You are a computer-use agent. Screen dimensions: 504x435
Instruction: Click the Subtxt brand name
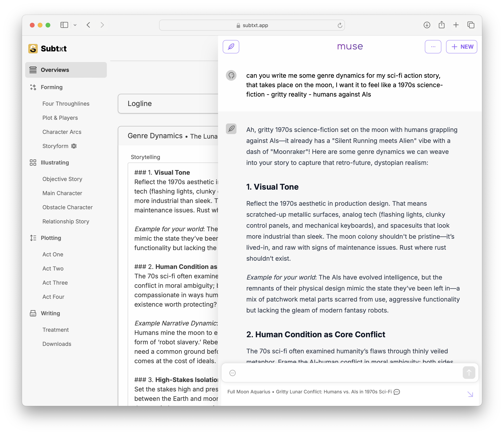click(53, 49)
